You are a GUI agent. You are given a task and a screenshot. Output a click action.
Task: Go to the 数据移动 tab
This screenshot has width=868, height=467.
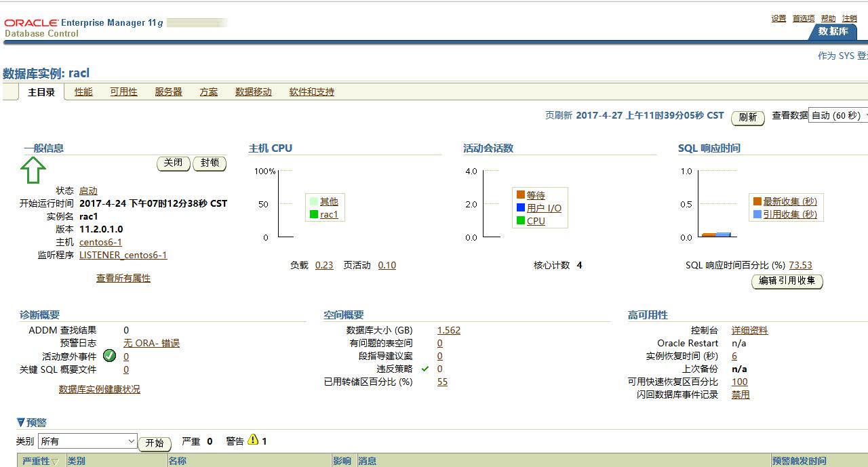click(254, 92)
